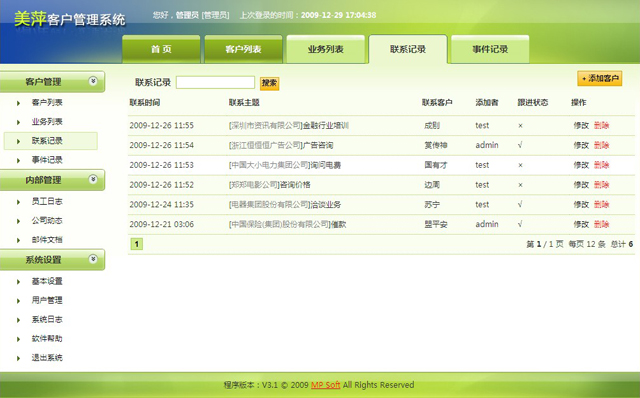Collapse the 客户管理 sidebar section
Image resolution: width=640 pixels, height=398 pixels.
(93, 81)
